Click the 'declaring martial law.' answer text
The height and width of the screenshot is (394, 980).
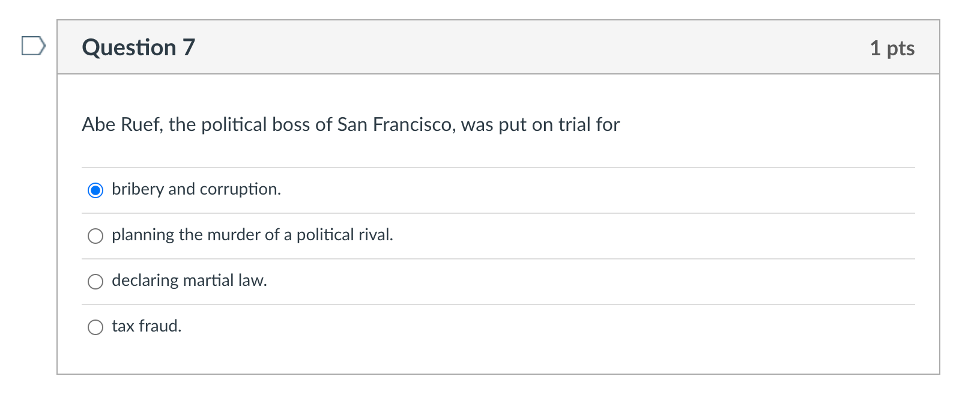pos(189,280)
